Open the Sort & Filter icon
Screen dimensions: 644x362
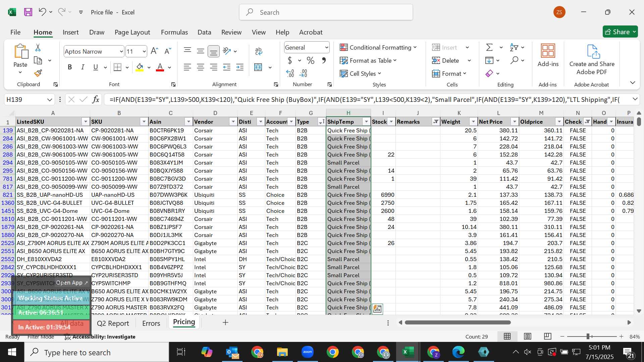tap(514, 48)
